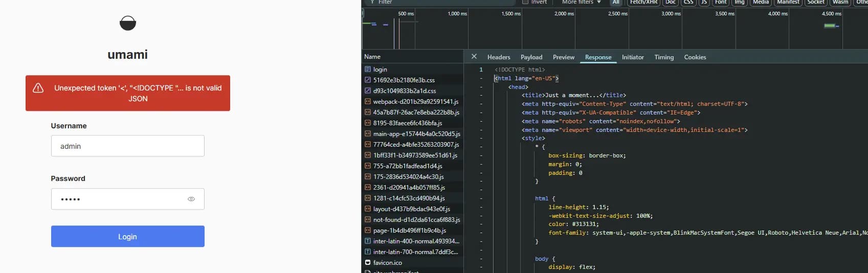Filter requests by Img type
Image resolution: width=868 pixels, height=273 pixels.
[740, 2]
